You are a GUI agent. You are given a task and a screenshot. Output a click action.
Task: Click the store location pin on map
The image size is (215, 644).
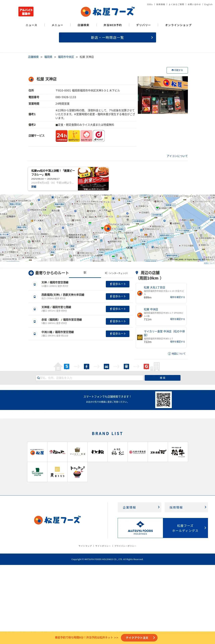click(107, 228)
